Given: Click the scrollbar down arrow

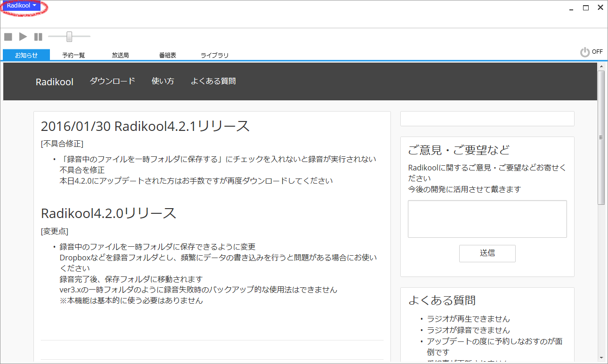Looking at the screenshot, I should point(601,358).
